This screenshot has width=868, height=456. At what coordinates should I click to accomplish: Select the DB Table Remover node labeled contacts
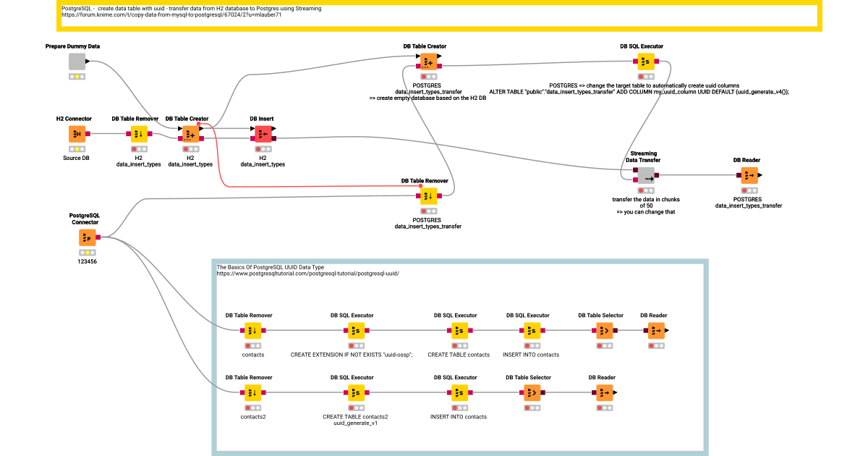tap(252, 331)
